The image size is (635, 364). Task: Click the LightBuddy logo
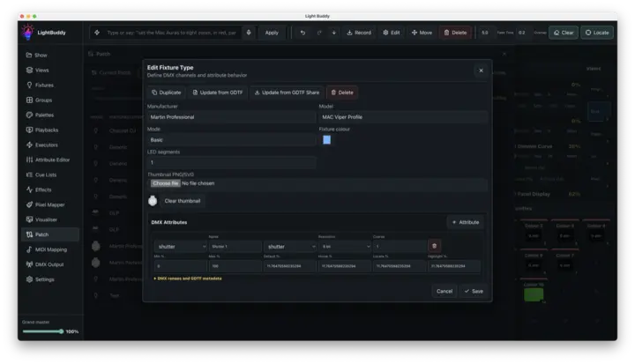(x=27, y=32)
